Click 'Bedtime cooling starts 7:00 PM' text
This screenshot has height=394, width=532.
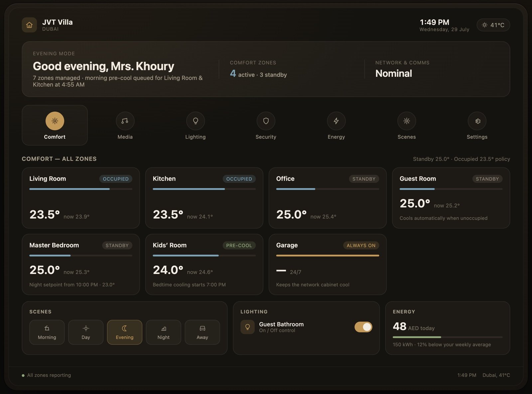[x=189, y=285]
